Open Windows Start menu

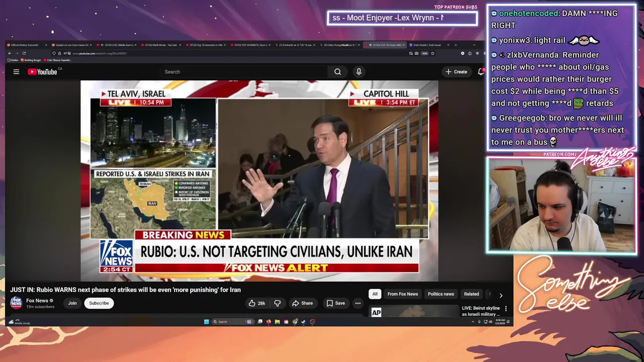[x=206, y=322]
